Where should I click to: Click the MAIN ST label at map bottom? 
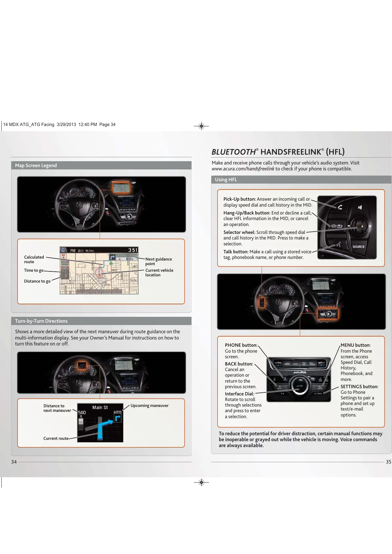pos(98,291)
